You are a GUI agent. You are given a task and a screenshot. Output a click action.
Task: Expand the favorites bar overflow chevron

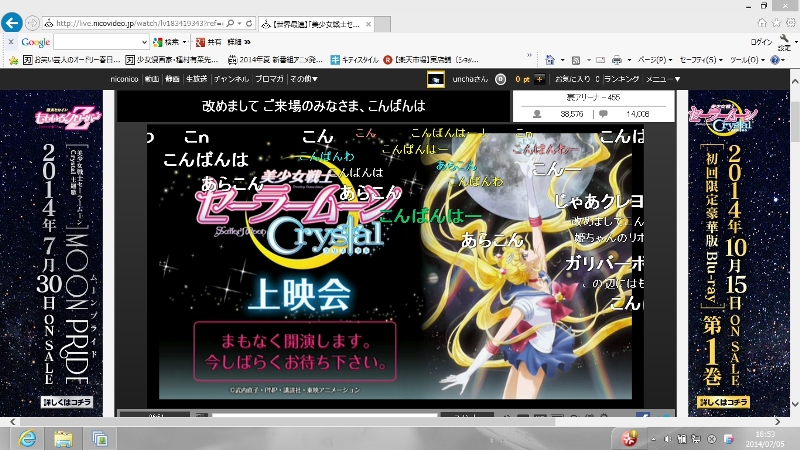pyautogui.click(x=529, y=55)
